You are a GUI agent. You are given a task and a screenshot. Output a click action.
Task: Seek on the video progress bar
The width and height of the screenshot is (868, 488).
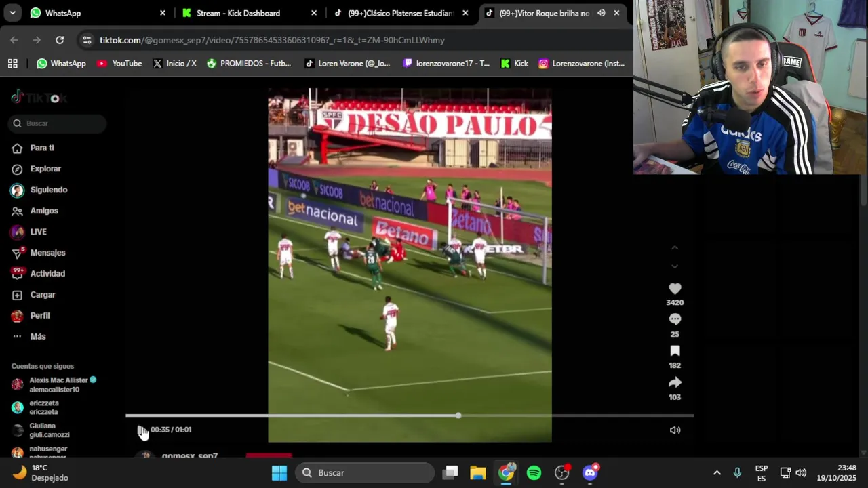(x=410, y=415)
